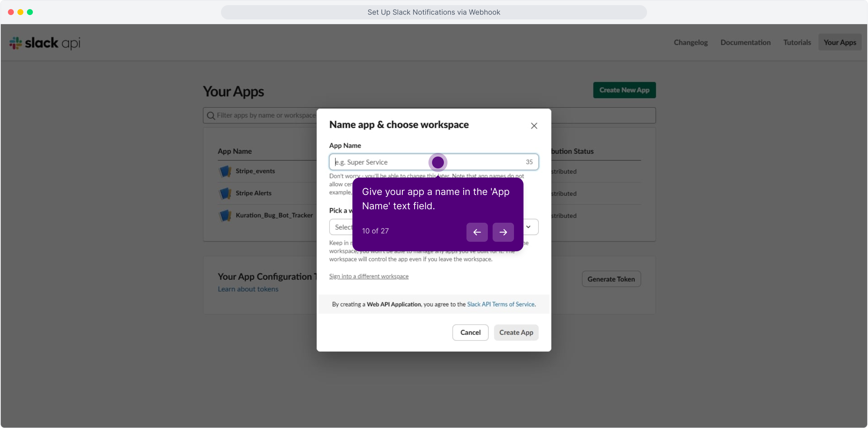Click the macOS yellow minimize button
This screenshot has width=868, height=428.
(20, 12)
